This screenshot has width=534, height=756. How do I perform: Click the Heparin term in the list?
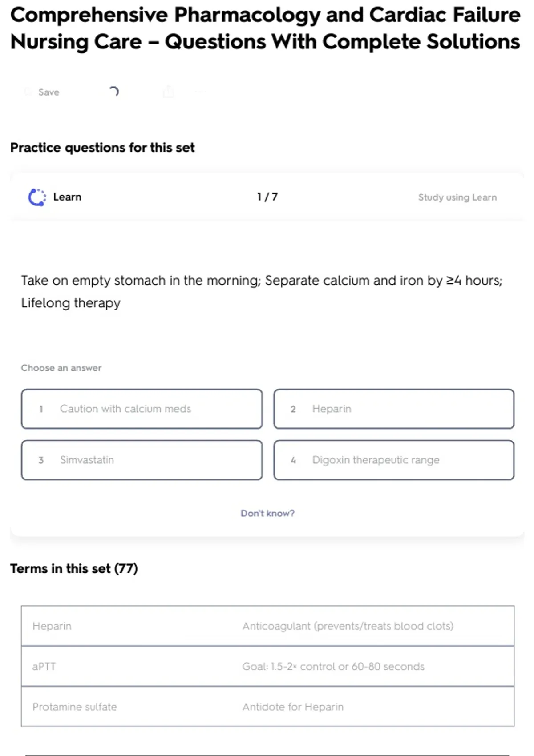[52, 626]
